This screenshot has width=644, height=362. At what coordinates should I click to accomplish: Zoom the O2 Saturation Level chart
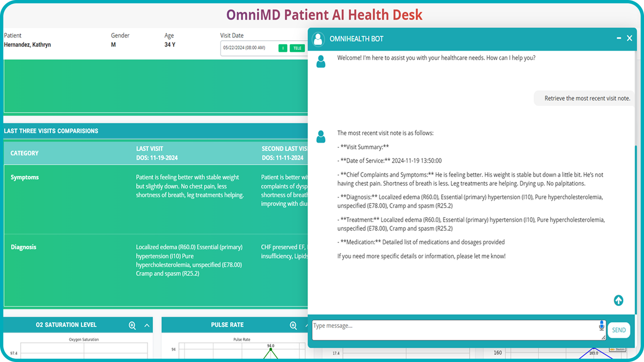(x=132, y=326)
